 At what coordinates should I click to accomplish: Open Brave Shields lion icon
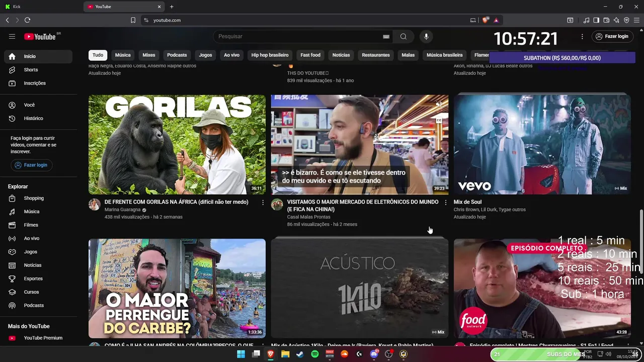tap(486, 20)
